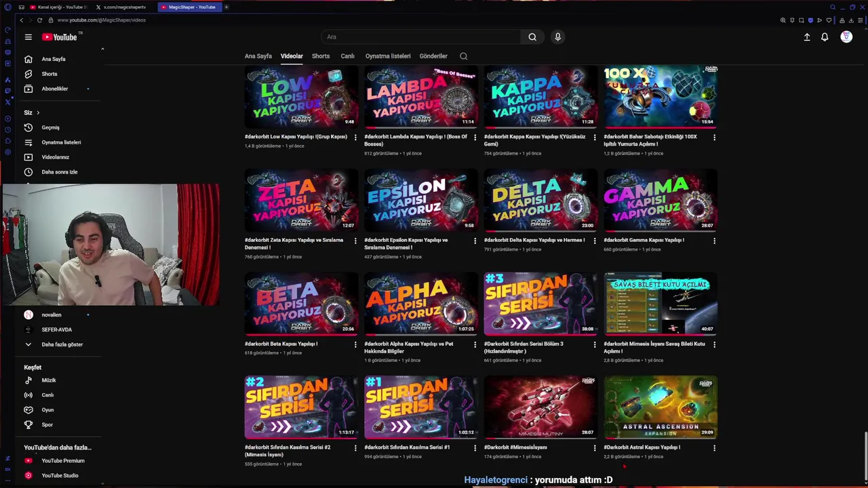Viewport: 868px width, 488px height.
Task: Open options for Kappa Kapısı video
Action: pyautogui.click(x=595, y=137)
